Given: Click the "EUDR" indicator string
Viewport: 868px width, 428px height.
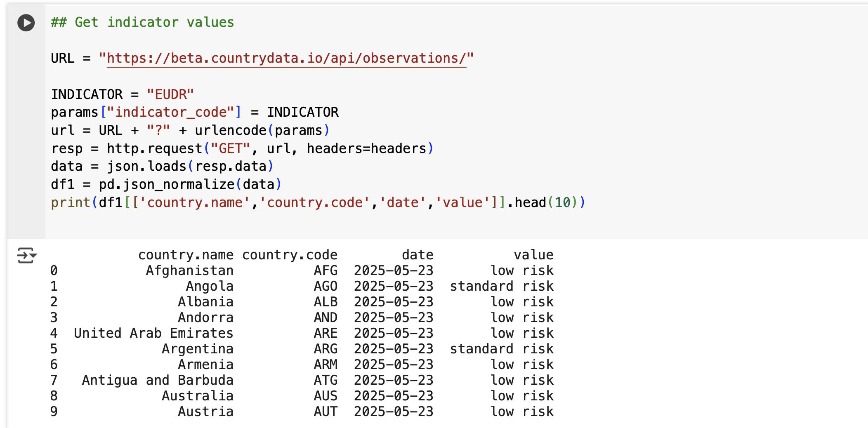Looking at the screenshot, I should pyautogui.click(x=170, y=94).
